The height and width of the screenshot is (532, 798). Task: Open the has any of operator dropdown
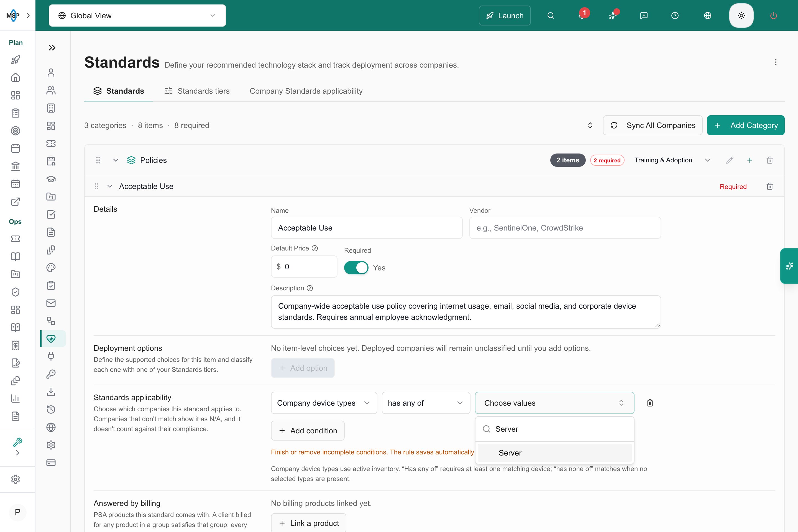426,403
